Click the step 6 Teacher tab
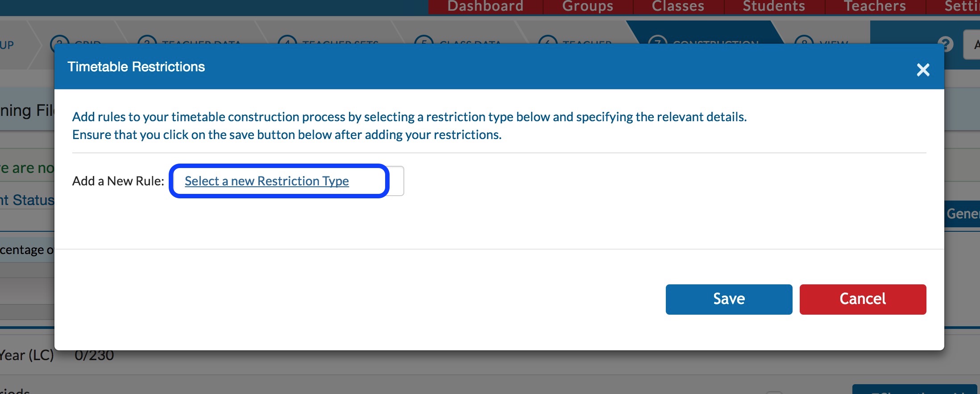This screenshot has height=394, width=980. [576, 38]
